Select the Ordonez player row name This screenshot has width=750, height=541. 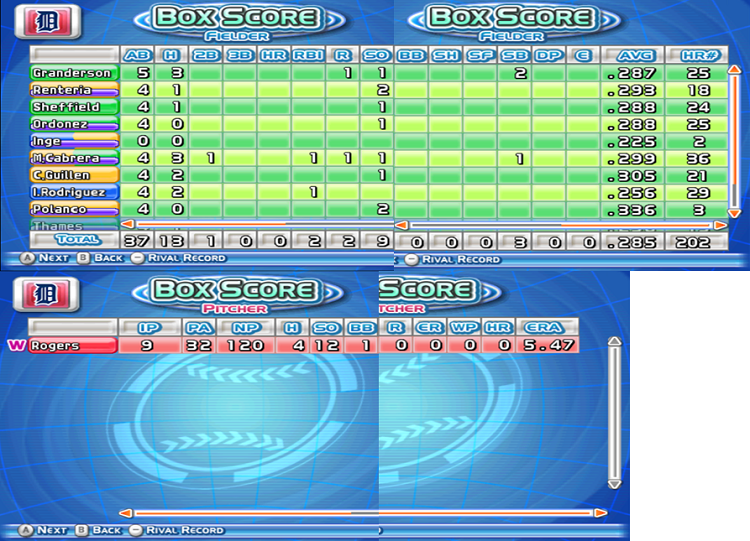[74, 124]
